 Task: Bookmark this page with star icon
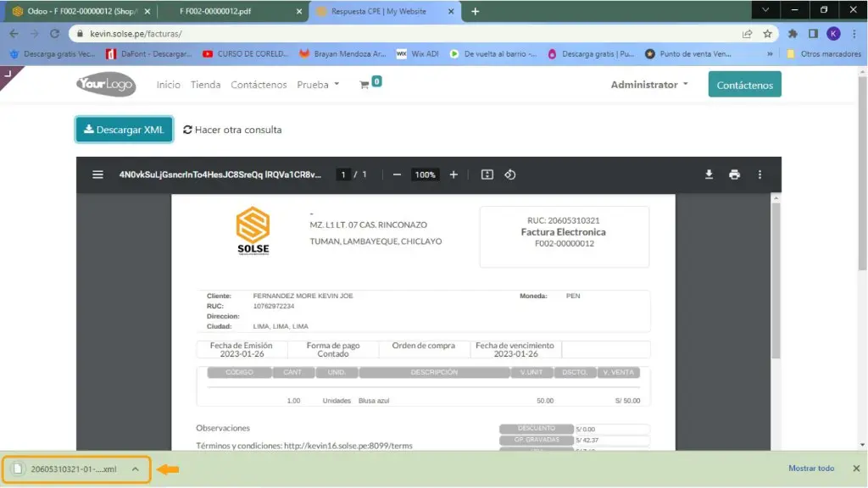click(x=767, y=34)
